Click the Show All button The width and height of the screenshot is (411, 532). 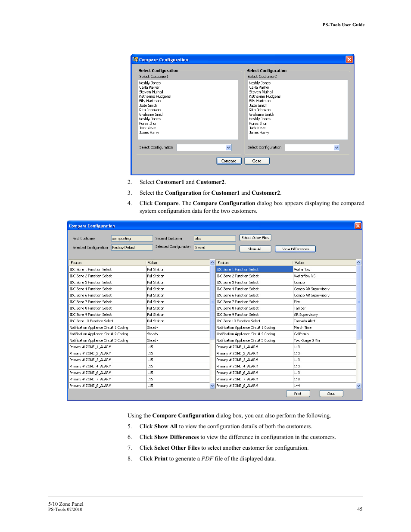coord(255,249)
